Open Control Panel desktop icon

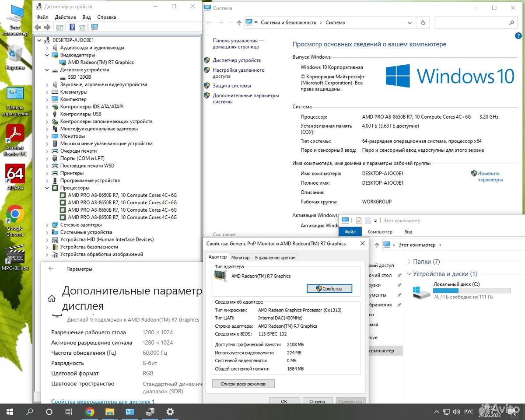15,101
